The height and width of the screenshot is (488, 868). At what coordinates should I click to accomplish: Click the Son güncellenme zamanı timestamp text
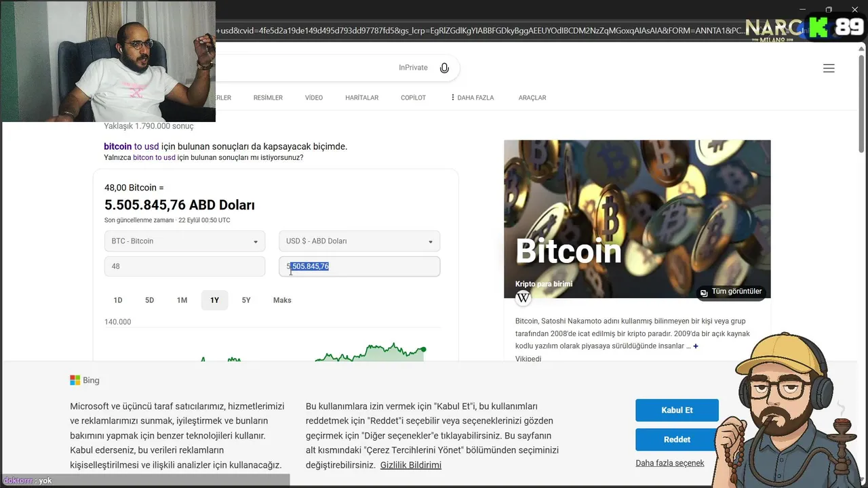pyautogui.click(x=167, y=220)
